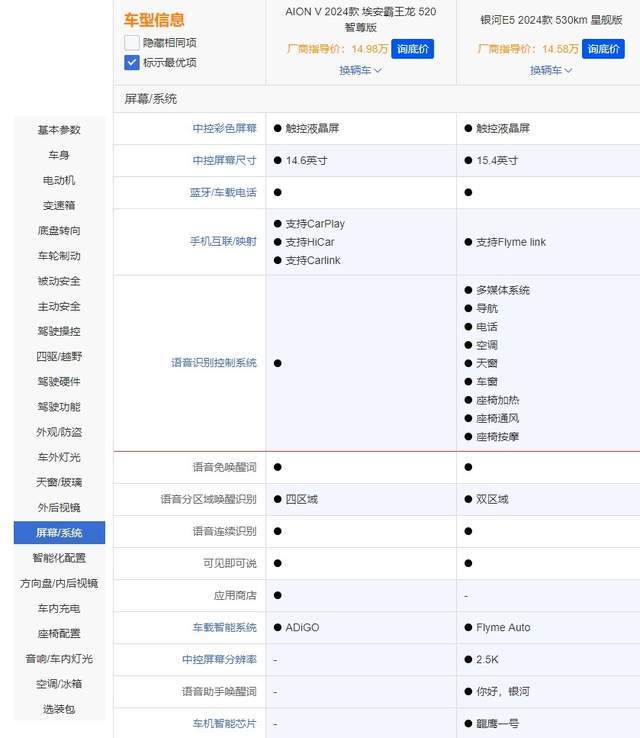Click 支持CarPlay entry
The height and width of the screenshot is (738, 640).
315,224
